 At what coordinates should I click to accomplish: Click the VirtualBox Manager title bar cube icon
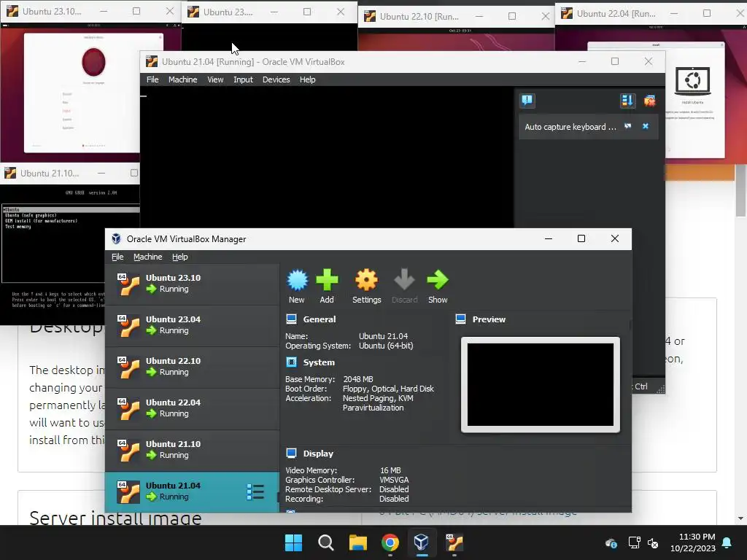point(116,239)
